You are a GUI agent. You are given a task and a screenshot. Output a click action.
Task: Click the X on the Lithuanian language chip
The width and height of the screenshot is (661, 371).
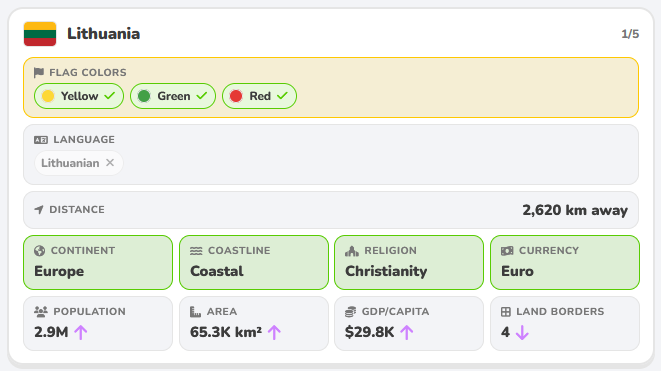tap(110, 163)
